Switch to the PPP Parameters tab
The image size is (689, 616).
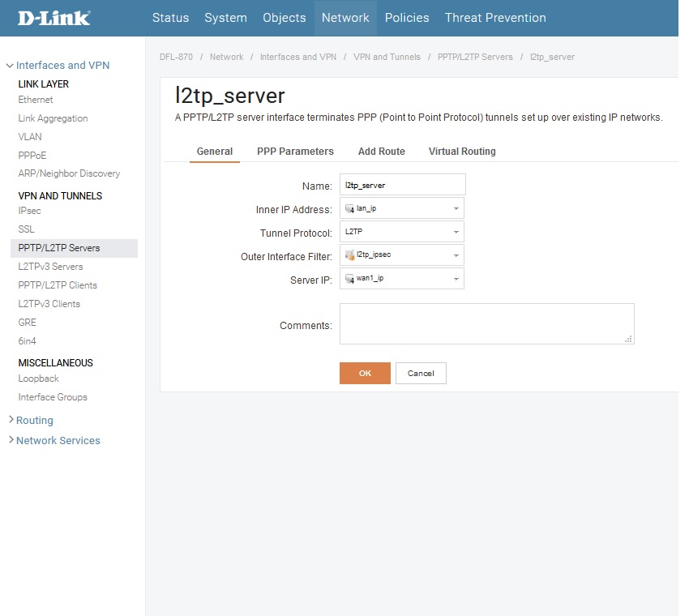pos(295,152)
